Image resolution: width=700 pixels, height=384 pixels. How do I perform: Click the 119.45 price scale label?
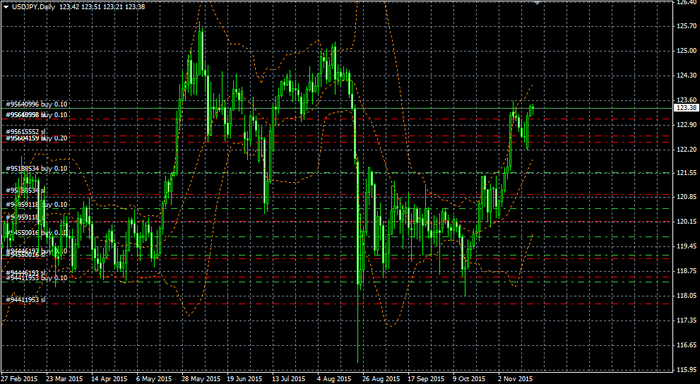(x=687, y=246)
